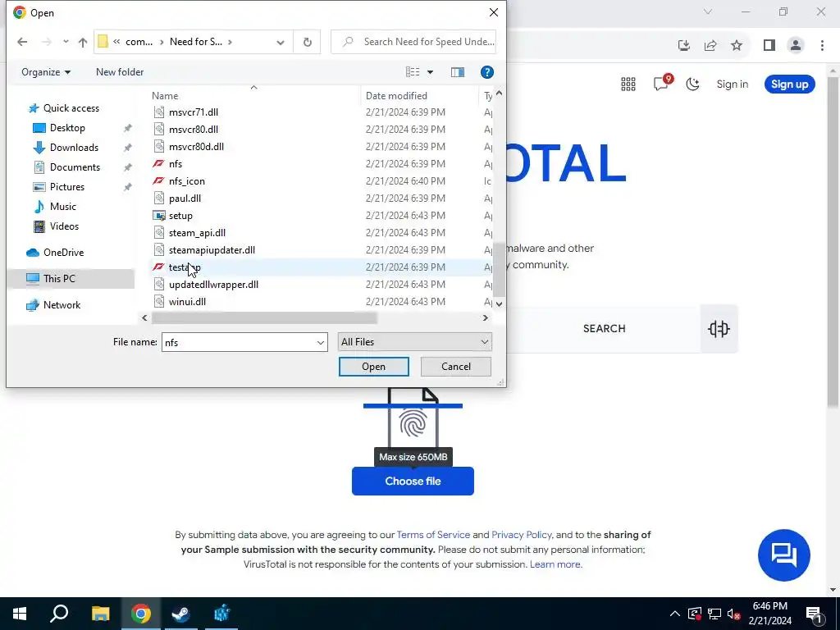Click the file list vertical scrollbar thumb
840x630 pixels.
[500, 270]
